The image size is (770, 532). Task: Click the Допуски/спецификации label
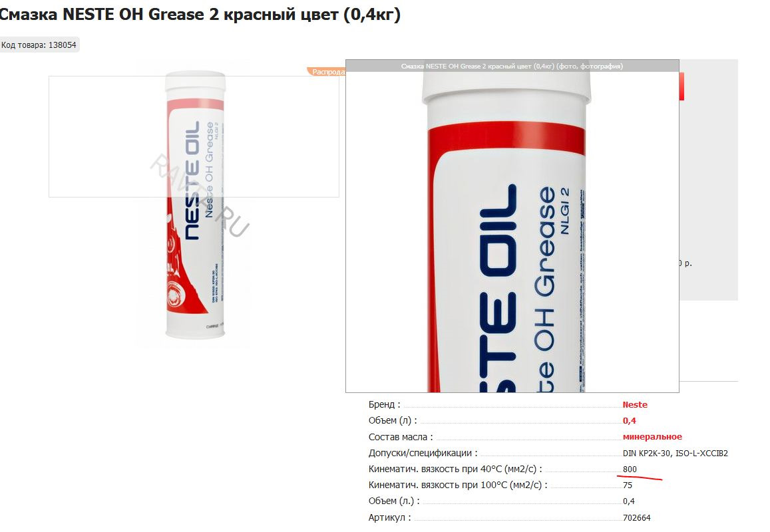pyautogui.click(x=423, y=453)
